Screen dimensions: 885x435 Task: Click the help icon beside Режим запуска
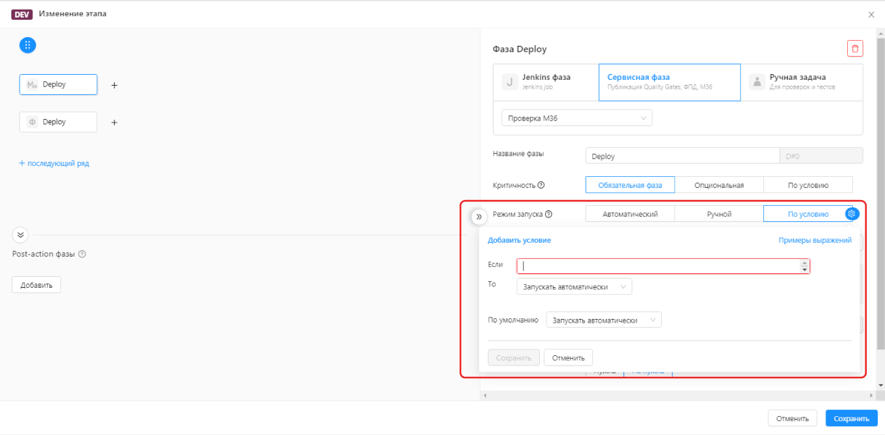pyautogui.click(x=548, y=214)
